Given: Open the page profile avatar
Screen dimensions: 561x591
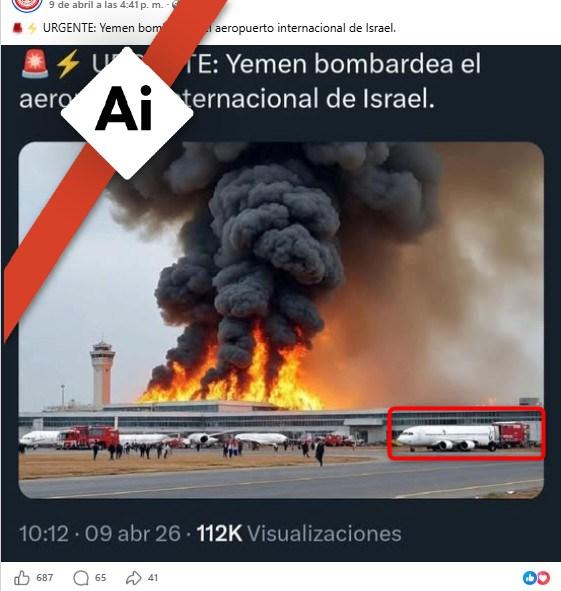Looking at the screenshot, I should [27, 5].
